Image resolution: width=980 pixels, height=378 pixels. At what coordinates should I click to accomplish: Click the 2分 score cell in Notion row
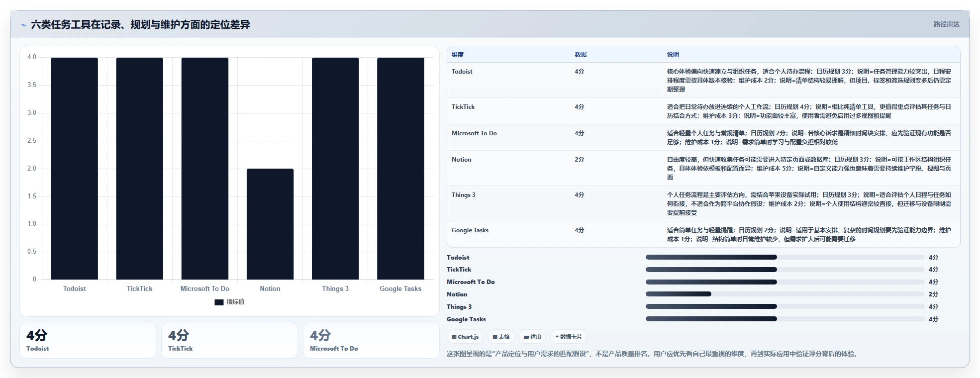point(580,160)
